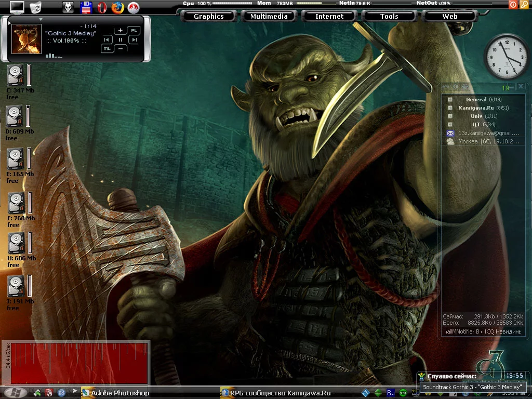This screenshot has height=399, width=532.
Task: Select the General (6/19) group label
Action: pos(484,99)
